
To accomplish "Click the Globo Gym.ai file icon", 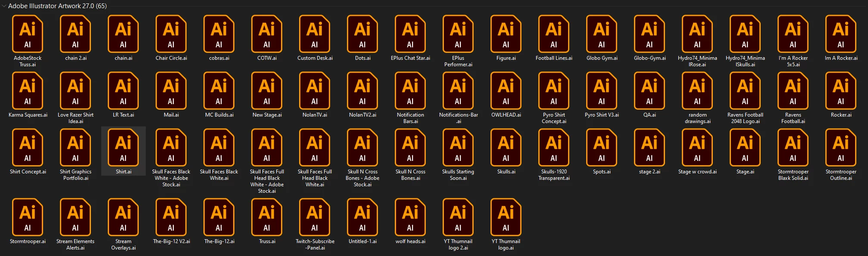I will 602,34.
